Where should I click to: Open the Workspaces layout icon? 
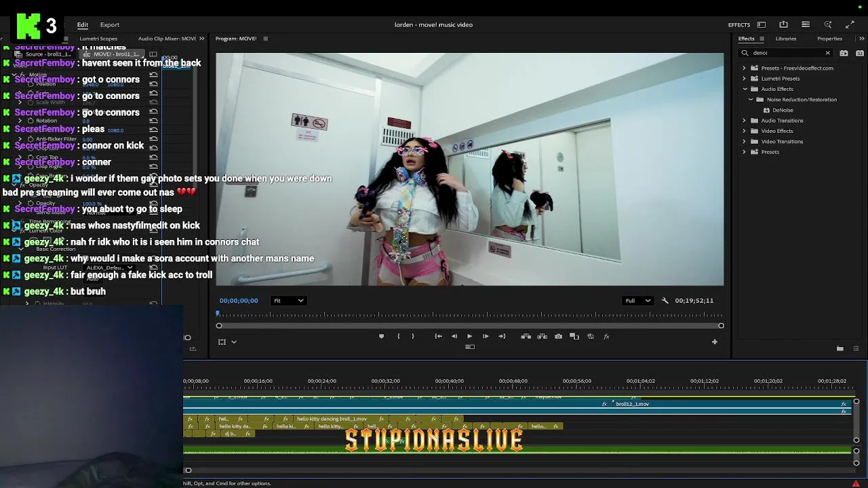tap(762, 24)
